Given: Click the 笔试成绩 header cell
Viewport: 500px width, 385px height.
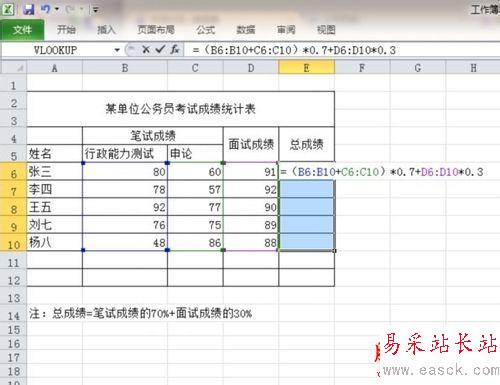Looking at the screenshot, I should tap(153, 136).
